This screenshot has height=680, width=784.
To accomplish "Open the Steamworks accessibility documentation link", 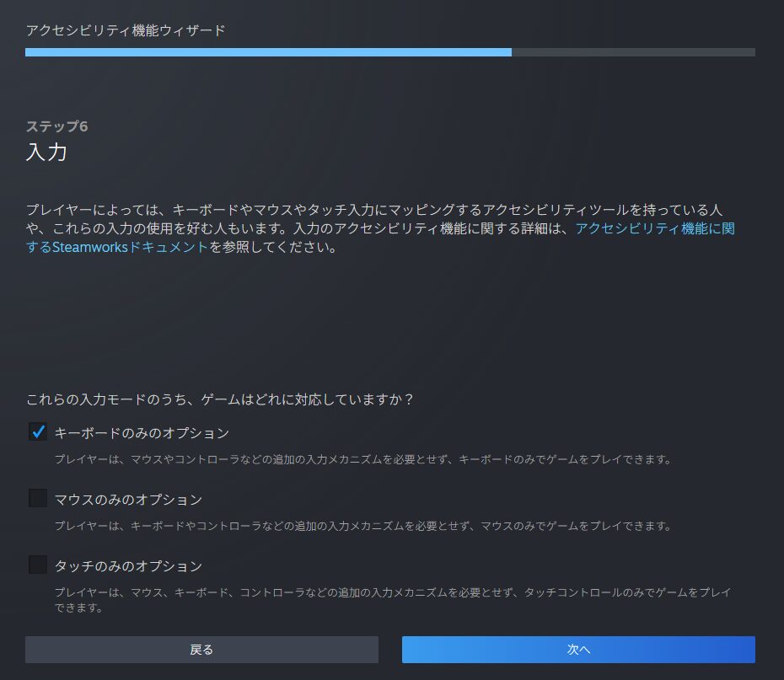I will (x=654, y=228).
